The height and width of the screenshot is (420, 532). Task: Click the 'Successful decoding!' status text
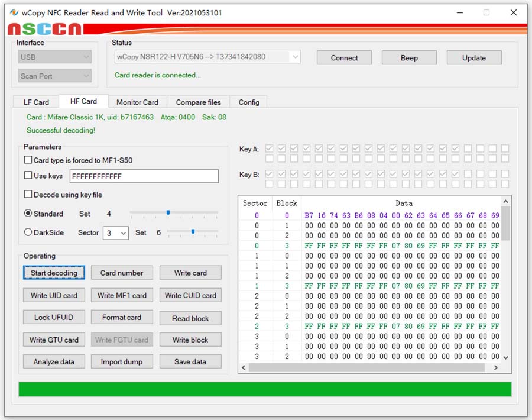tap(61, 130)
